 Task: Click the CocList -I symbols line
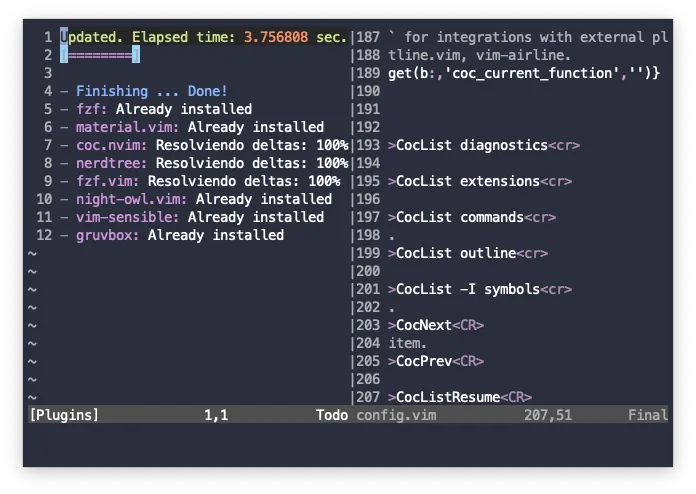pos(480,289)
